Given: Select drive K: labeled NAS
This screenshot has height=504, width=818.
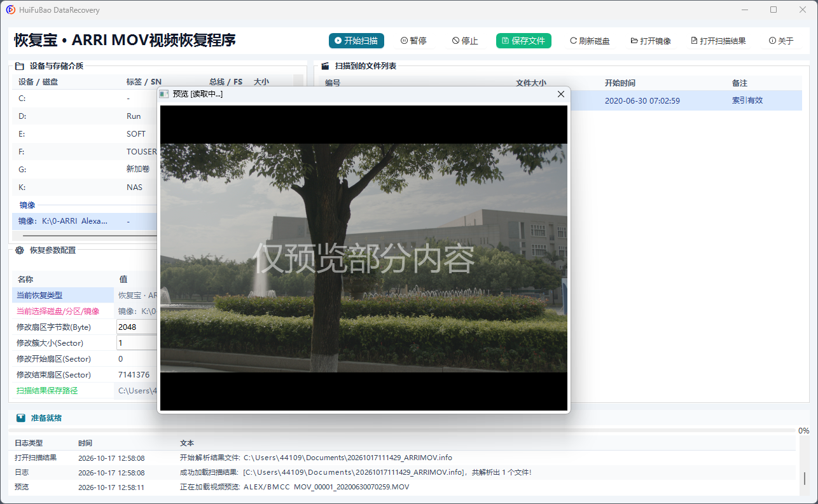Looking at the screenshot, I should coord(85,187).
